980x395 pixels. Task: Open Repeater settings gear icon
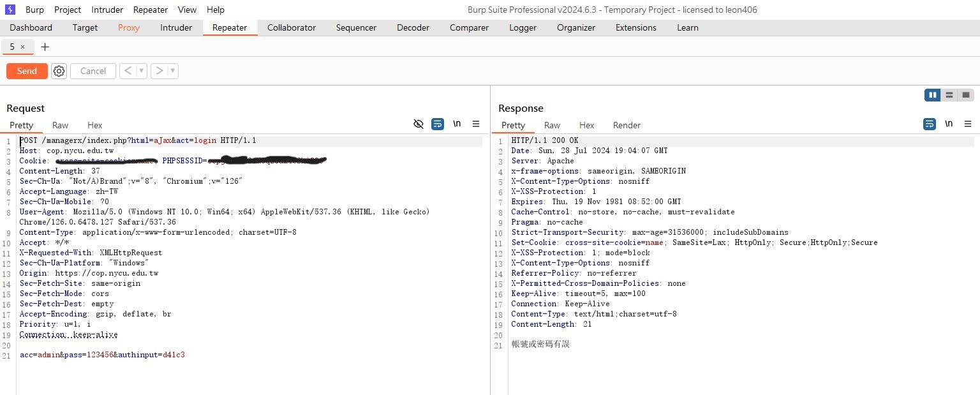click(59, 71)
